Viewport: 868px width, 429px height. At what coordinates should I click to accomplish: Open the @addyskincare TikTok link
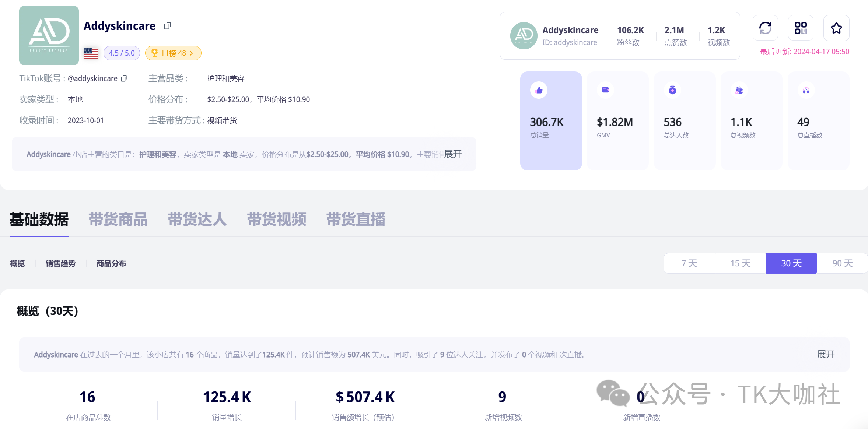tap(92, 78)
